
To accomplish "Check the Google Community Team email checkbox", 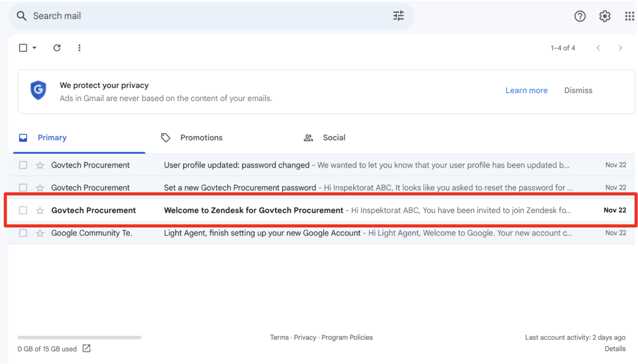I will [23, 233].
